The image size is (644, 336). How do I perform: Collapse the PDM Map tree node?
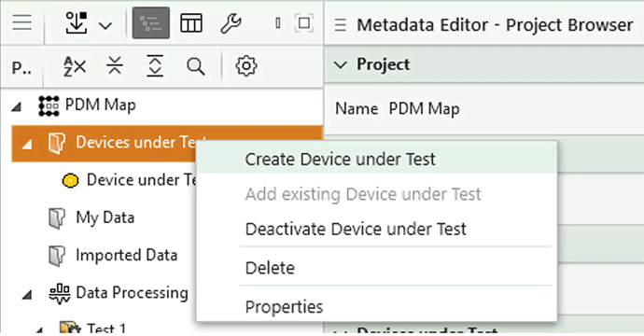[17, 106]
